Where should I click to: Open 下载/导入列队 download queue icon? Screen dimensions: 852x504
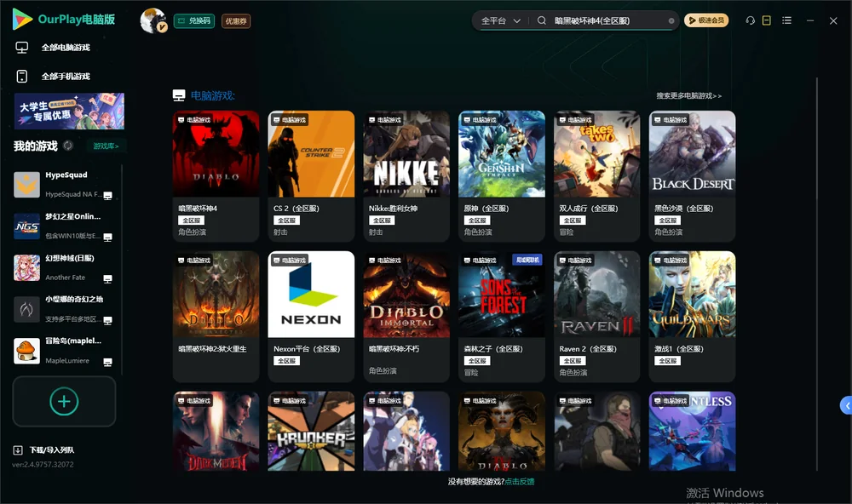point(18,450)
